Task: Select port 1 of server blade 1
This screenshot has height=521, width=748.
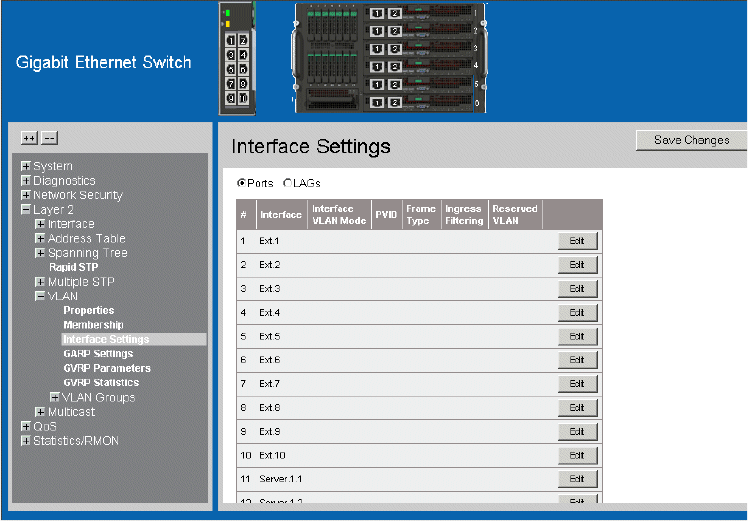Action: coord(377,13)
